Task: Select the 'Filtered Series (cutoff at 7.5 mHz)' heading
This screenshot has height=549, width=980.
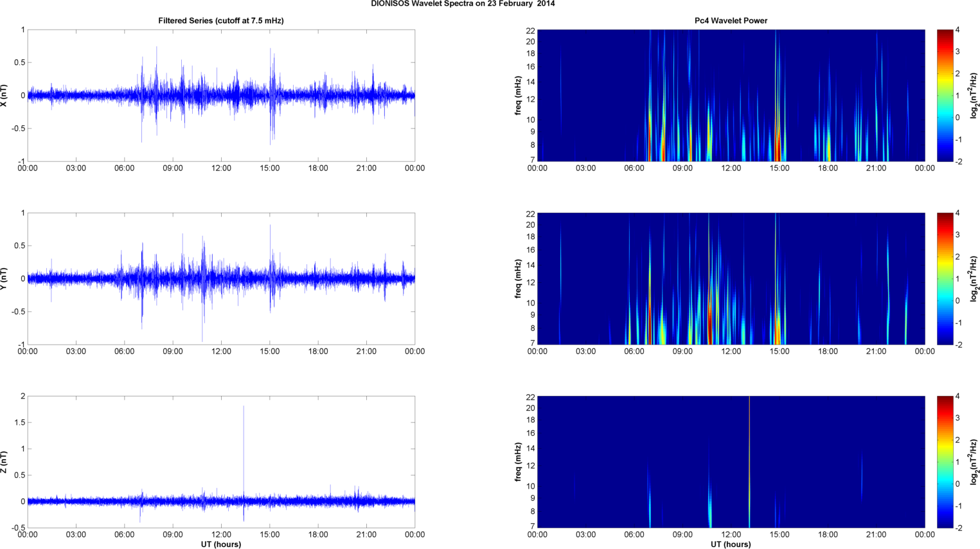Action: pyautogui.click(x=221, y=21)
